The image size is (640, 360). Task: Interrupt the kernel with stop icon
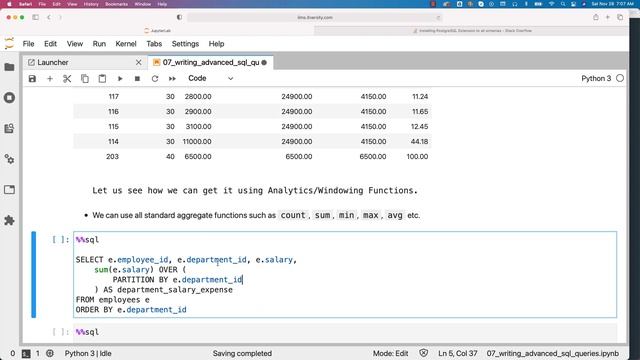pyautogui.click(x=138, y=78)
